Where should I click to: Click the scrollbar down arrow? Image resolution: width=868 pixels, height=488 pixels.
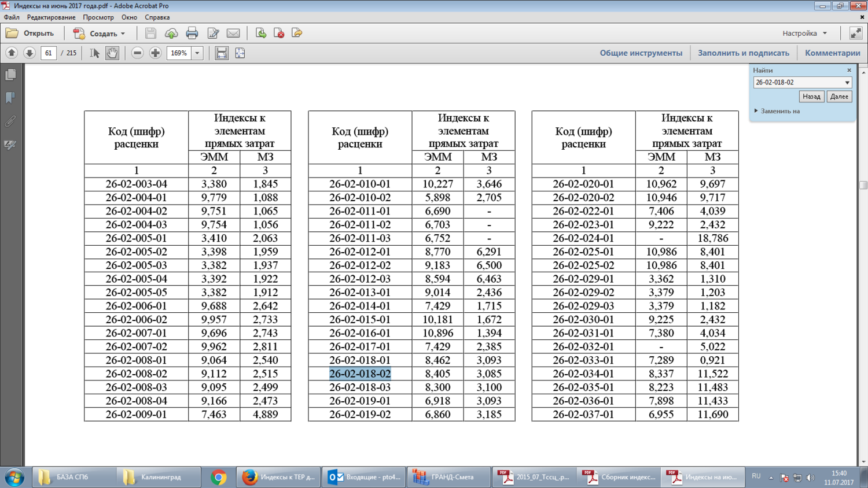click(863, 461)
